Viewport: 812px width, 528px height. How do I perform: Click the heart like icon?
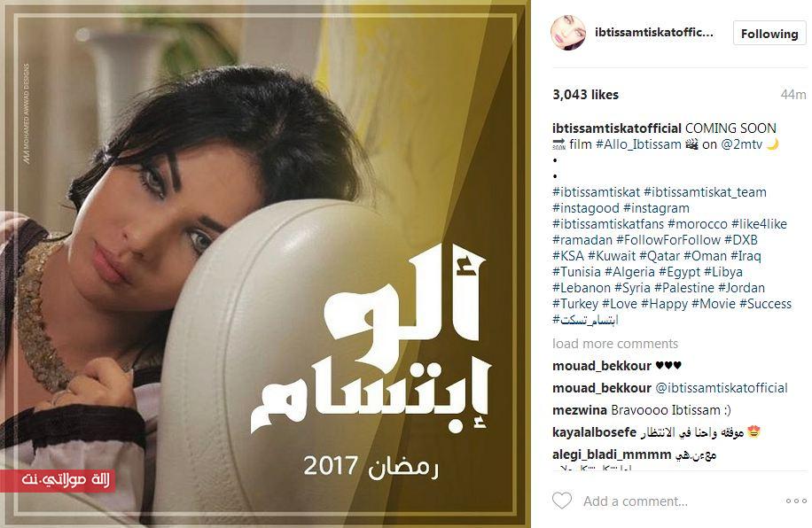click(562, 501)
